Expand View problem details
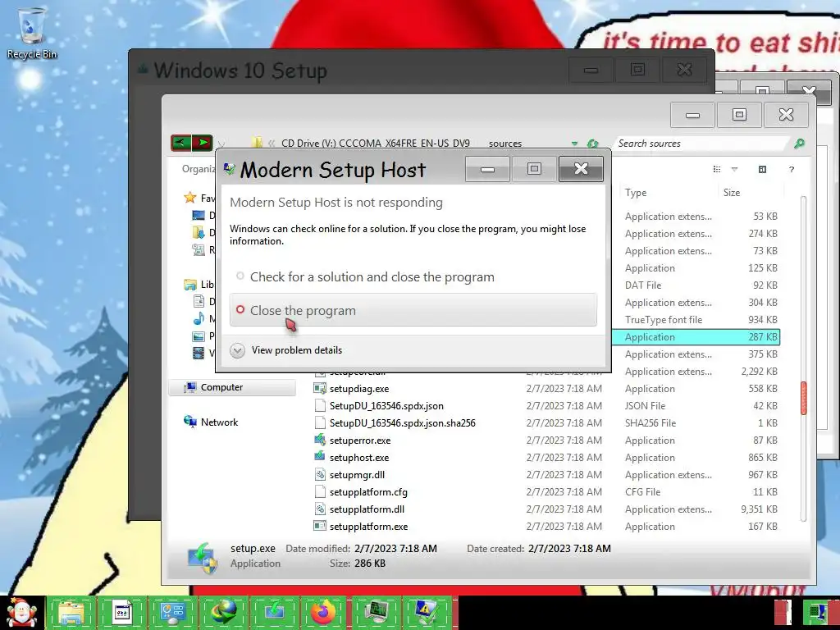 click(x=286, y=350)
